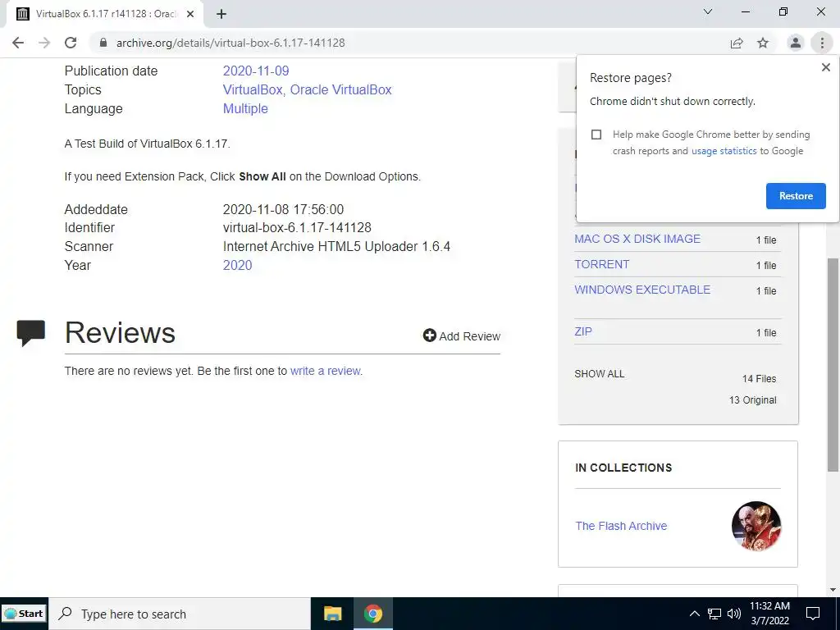The width and height of the screenshot is (840, 630).
Task: Download WINDOWS EXECUTABLE file
Action: point(642,290)
